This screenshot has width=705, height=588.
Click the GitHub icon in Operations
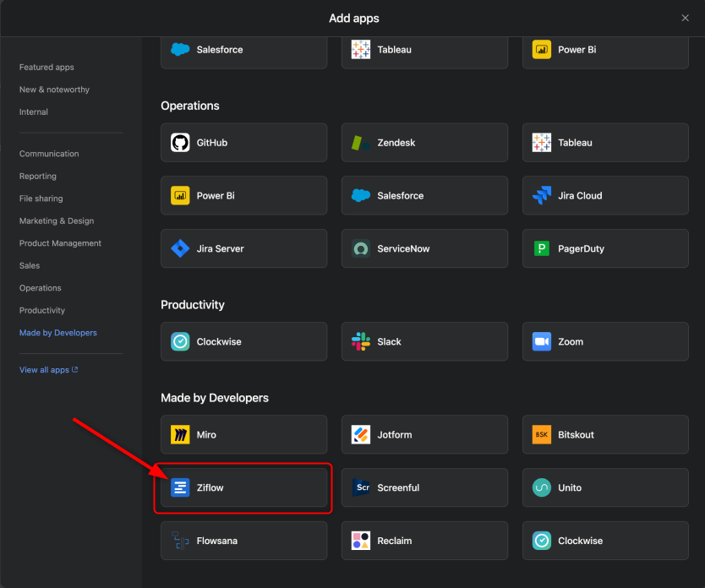pos(180,143)
